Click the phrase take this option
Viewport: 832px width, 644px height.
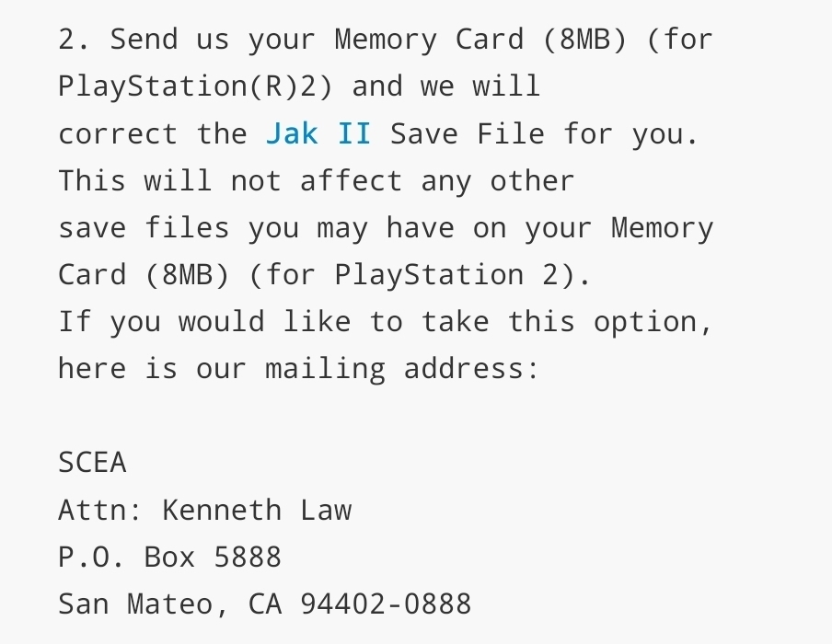[x=565, y=322]
